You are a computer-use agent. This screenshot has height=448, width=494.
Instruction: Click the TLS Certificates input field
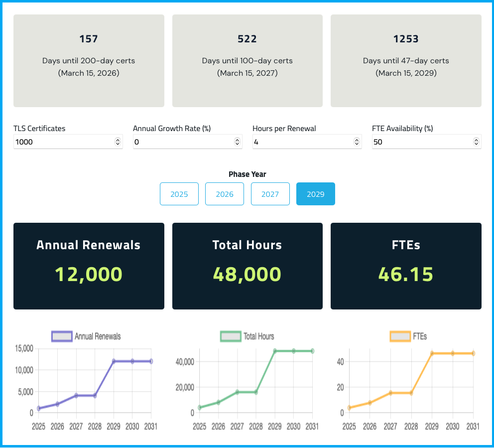[x=62, y=142]
